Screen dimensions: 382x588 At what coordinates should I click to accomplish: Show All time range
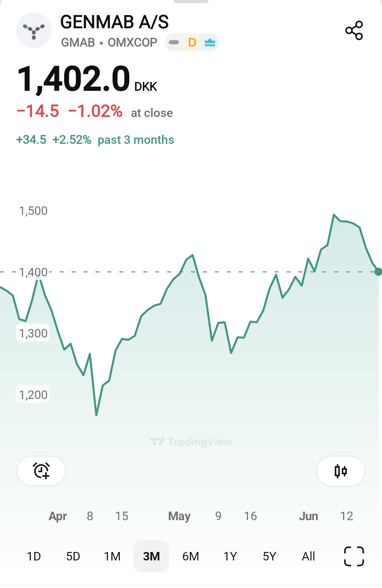click(x=308, y=556)
